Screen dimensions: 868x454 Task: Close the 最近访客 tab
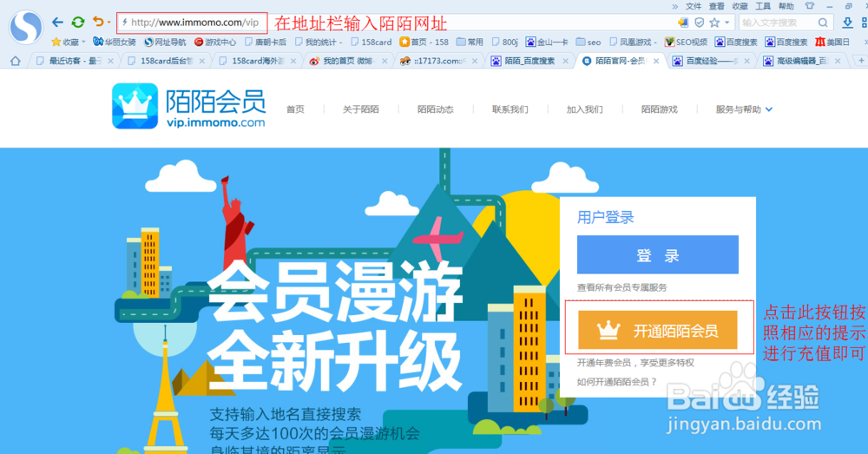point(111,61)
